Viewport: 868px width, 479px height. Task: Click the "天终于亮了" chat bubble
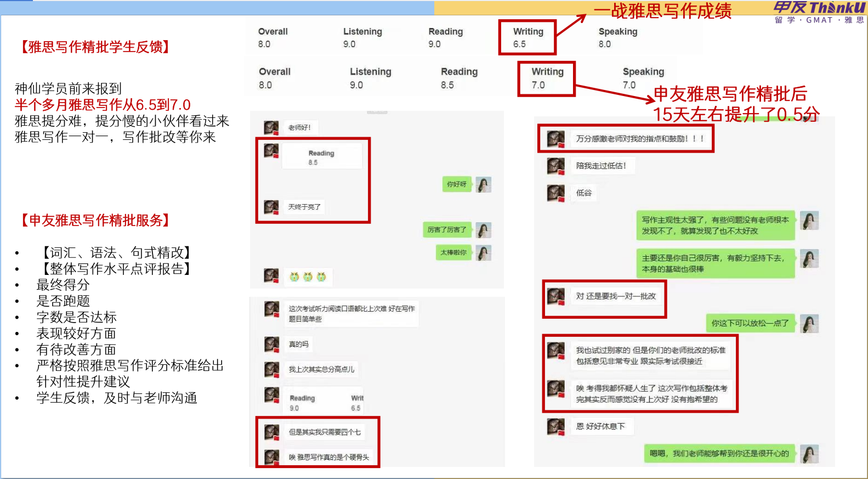click(304, 207)
